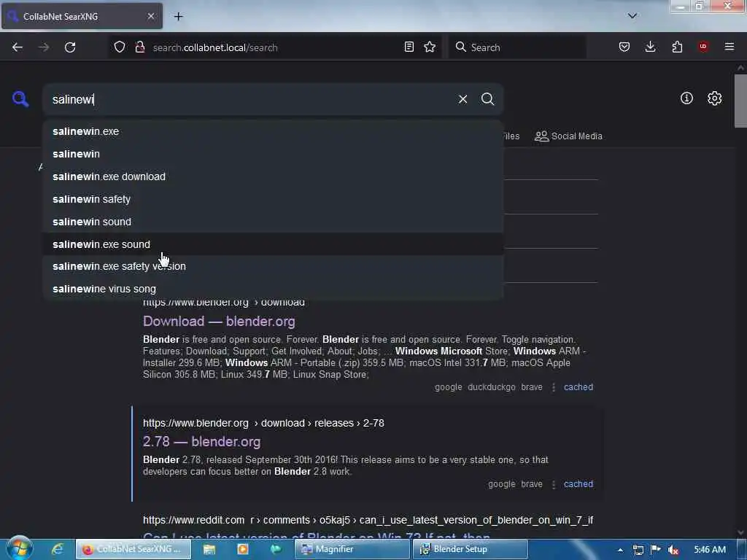747x560 pixels.
Task: Open the tracking protection shield icon
Action: tap(120, 47)
